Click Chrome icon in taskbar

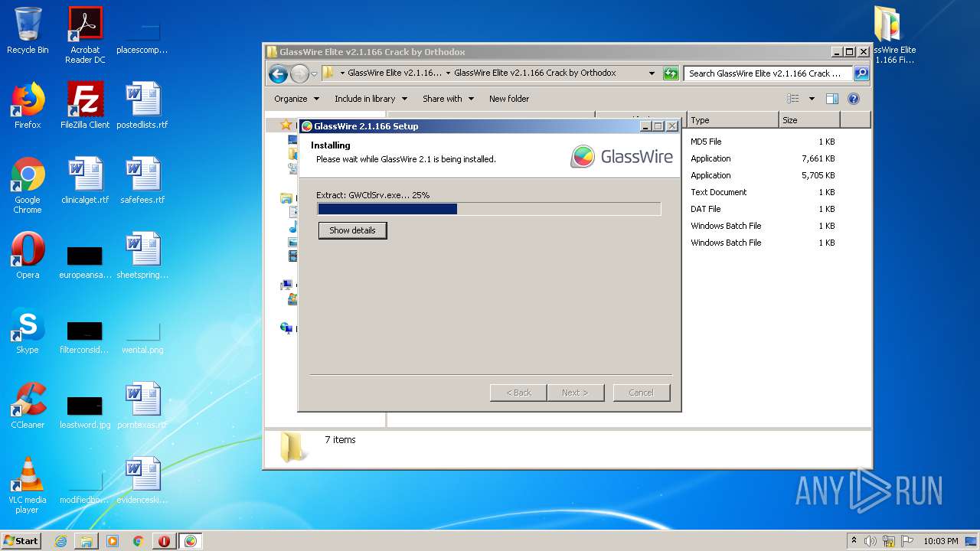[x=139, y=541]
